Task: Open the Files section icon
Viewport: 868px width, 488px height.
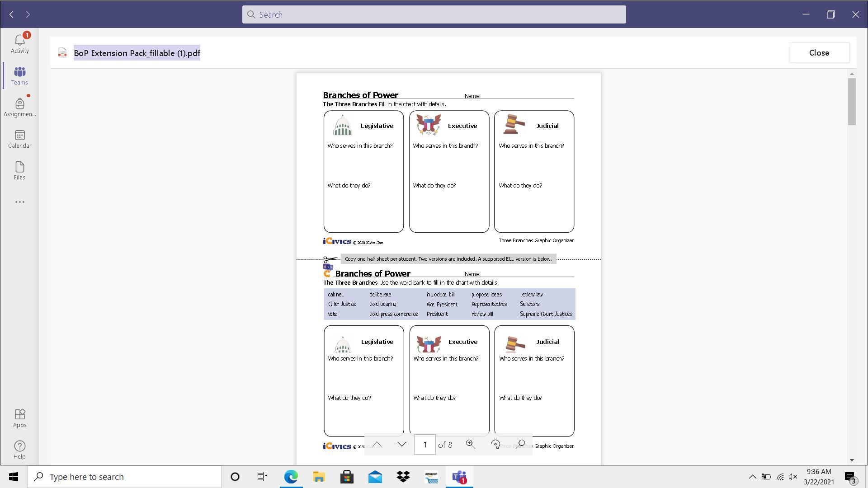Action: point(19,170)
